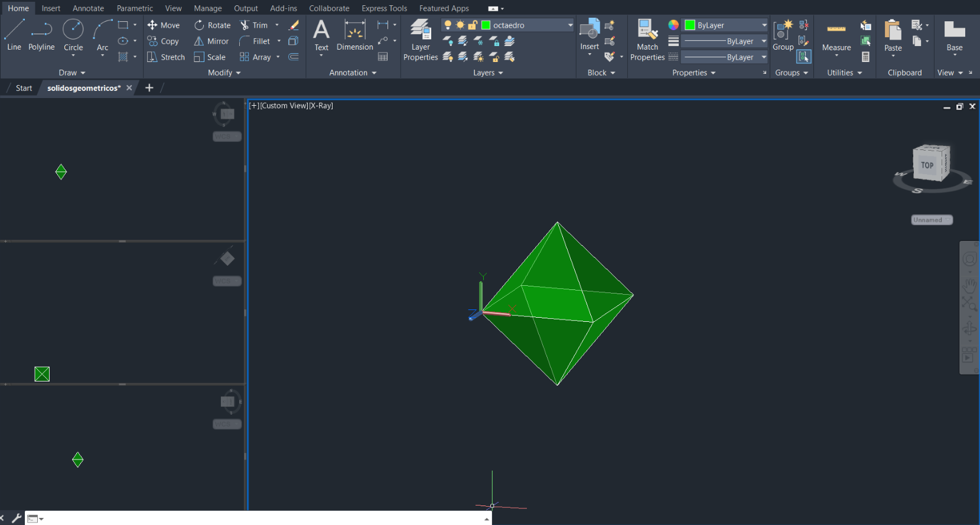Open the Text annotation tool

(321, 35)
